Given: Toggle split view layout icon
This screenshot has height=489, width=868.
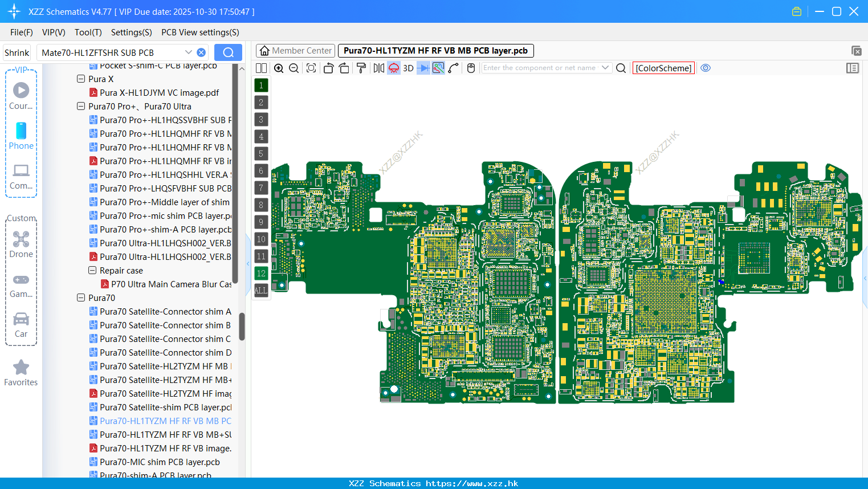Looking at the screenshot, I should 261,68.
